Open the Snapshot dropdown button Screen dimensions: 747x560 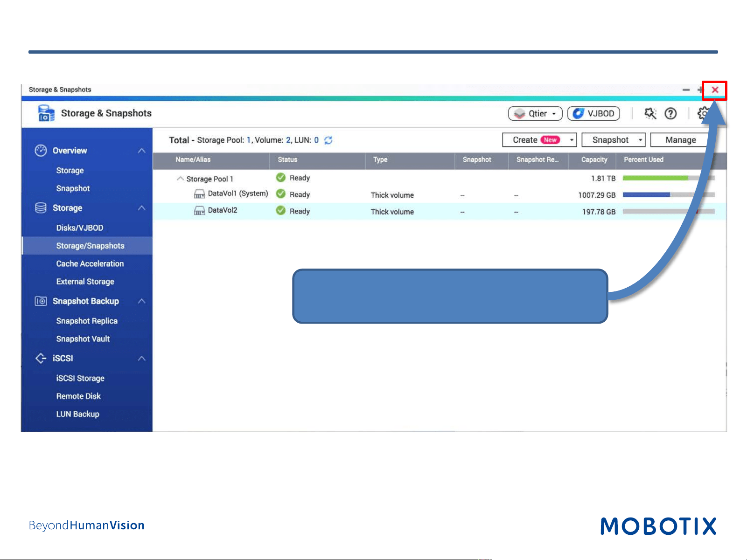click(614, 140)
